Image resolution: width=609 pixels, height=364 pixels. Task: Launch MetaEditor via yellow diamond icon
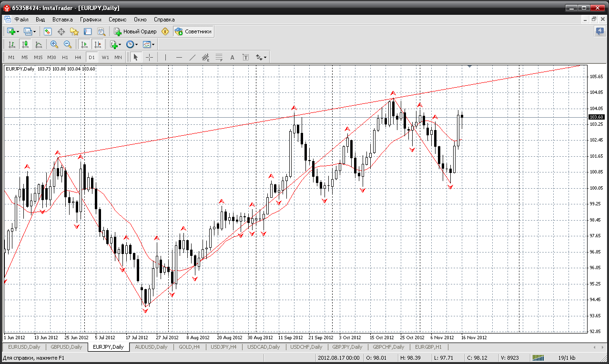165,31
